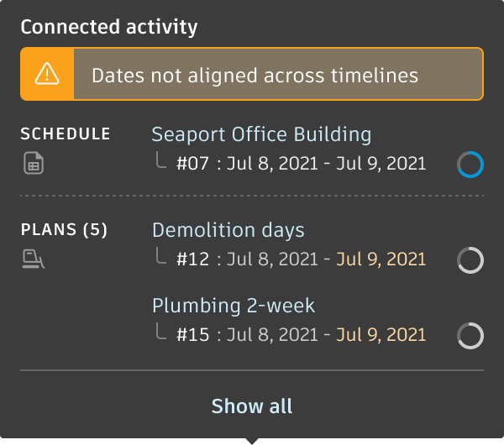This screenshot has width=504, height=445.
Task: Click the highlighted Jul 9, 2021 date for #12
Action: pos(381,259)
